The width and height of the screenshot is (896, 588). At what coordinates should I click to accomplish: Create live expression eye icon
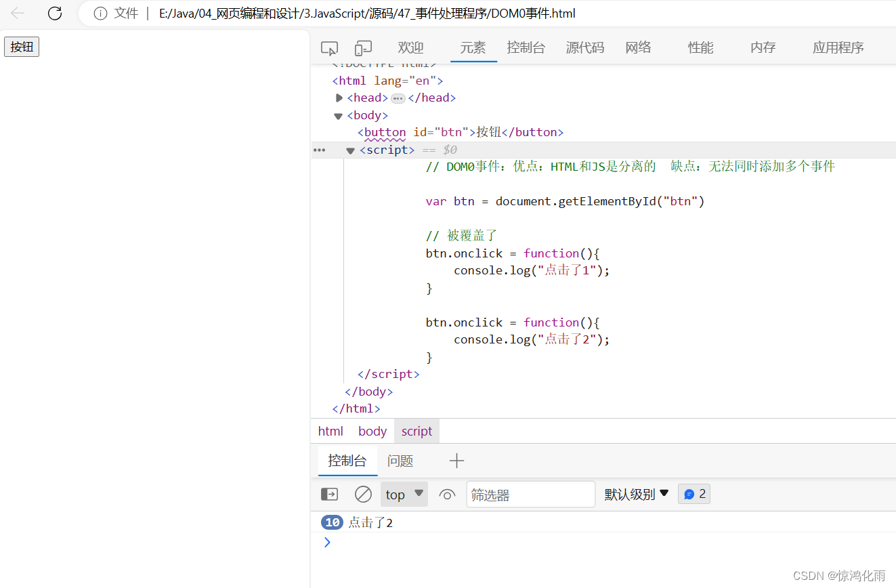point(447,495)
